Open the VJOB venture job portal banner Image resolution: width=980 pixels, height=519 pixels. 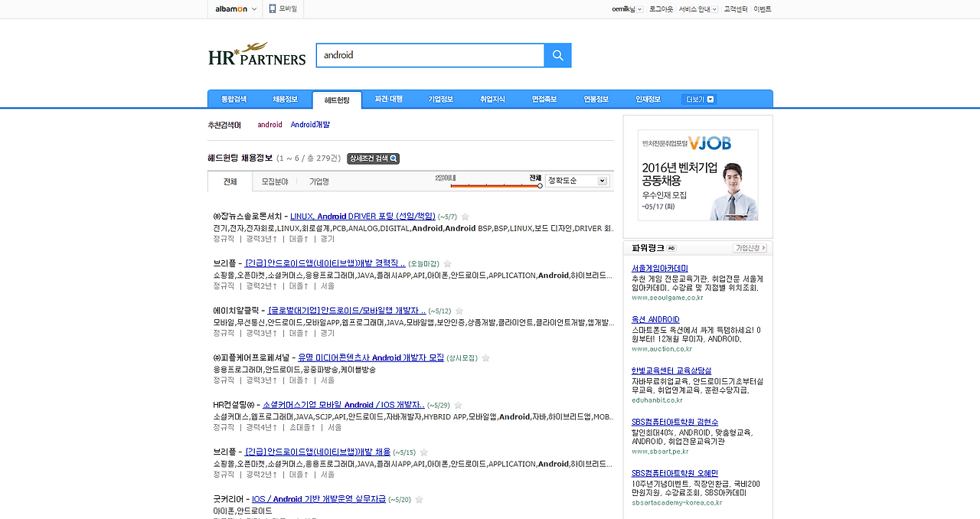pyautogui.click(x=697, y=175)
